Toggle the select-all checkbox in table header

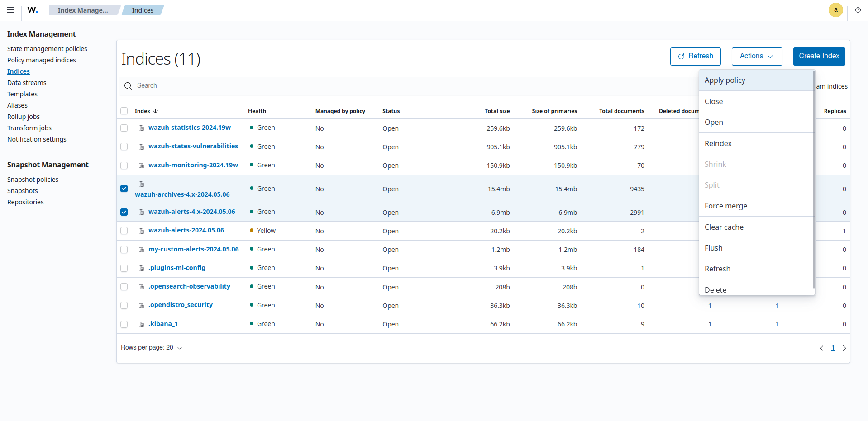(124, 111)
